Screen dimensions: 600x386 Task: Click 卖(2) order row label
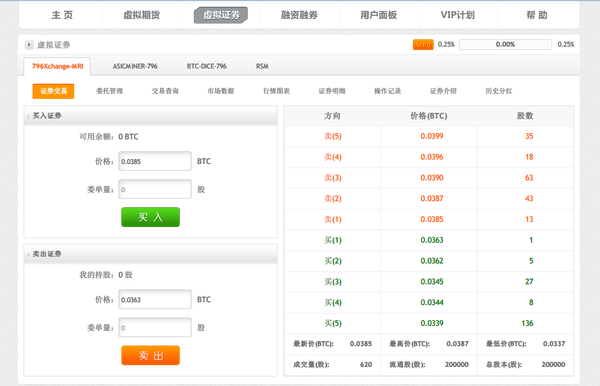[333, 199]
